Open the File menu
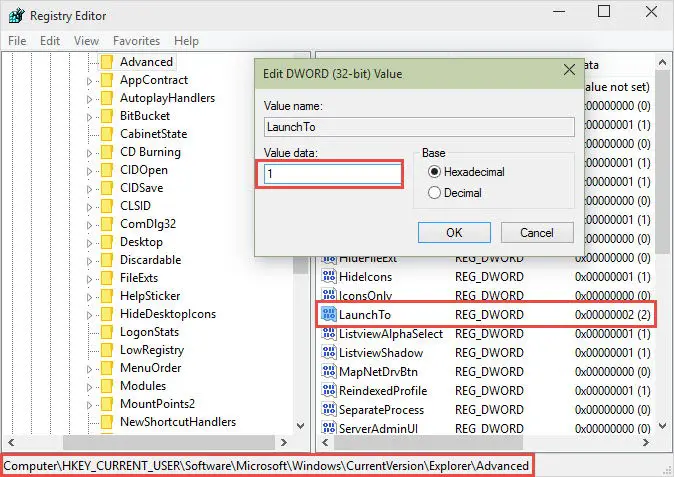 [17, 41]
